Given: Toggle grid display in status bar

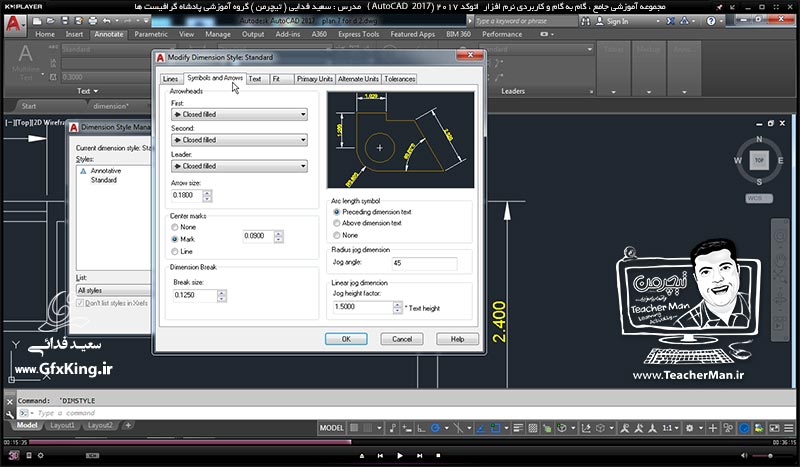Looking at the screenshot, I should point(354,428).
